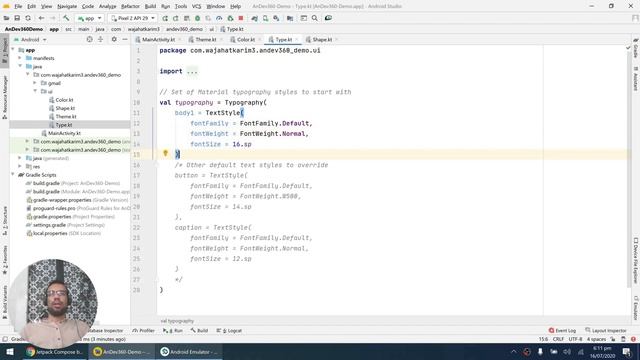The image size is (640, 360).
Task: Open the Android project view dropdown
Action: coord(30,40)
